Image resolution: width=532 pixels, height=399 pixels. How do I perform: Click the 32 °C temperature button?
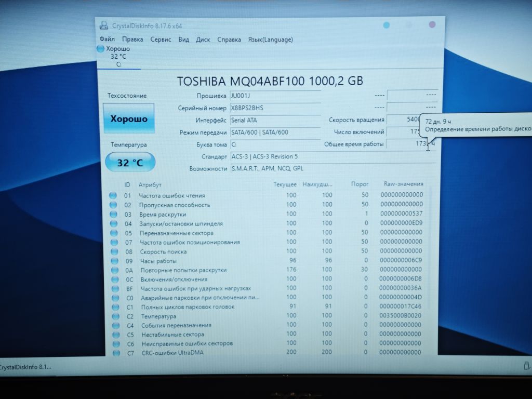pyautogui.click(x=130, y=163)
